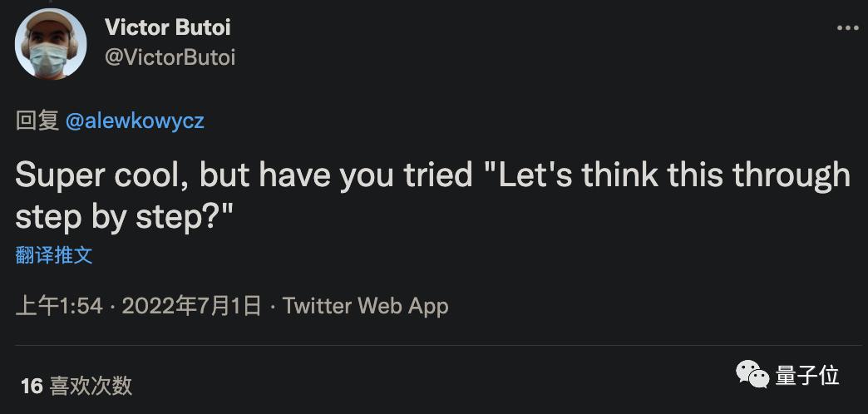The width and height of the screenshot is (868, 414).
Task: Click the @VictorButoi handle
Action: pos(170,57)
